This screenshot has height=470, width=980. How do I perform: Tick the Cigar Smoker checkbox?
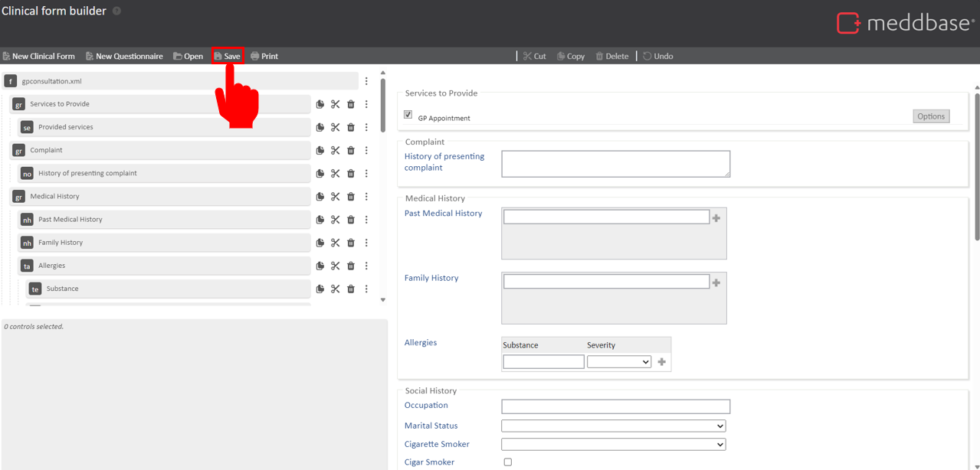[x=507, y=462]
